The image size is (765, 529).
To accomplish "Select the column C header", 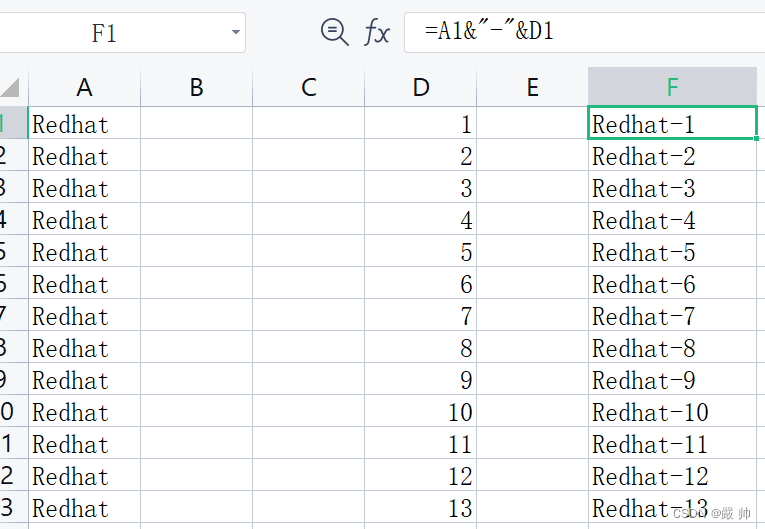I will pyautogui.click(x=308, y=87).
